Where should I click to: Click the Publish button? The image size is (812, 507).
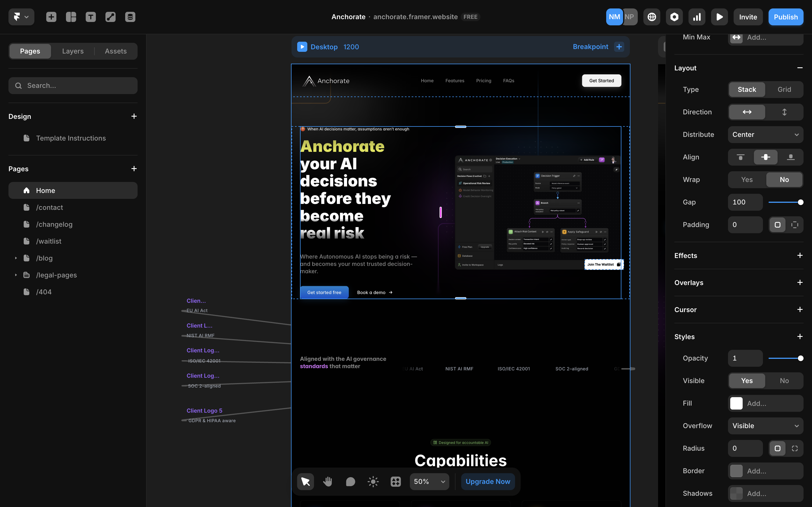(785, 17)
